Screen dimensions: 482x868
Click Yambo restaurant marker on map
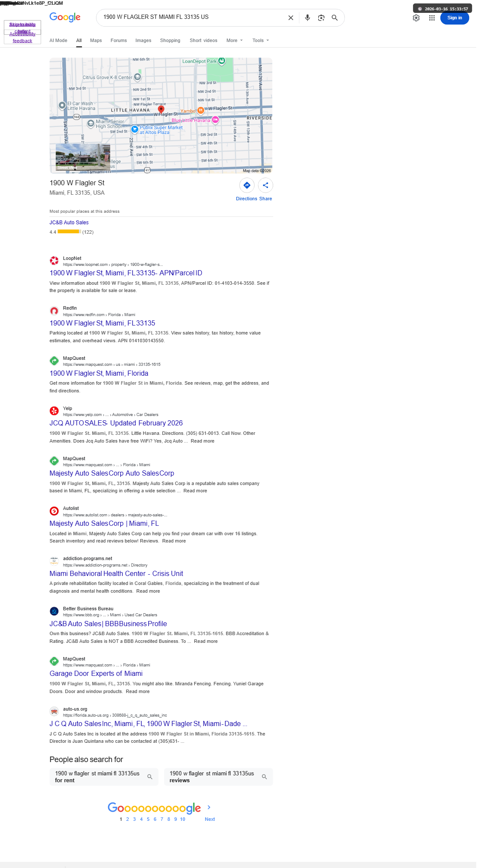click(x=201, y=111)
